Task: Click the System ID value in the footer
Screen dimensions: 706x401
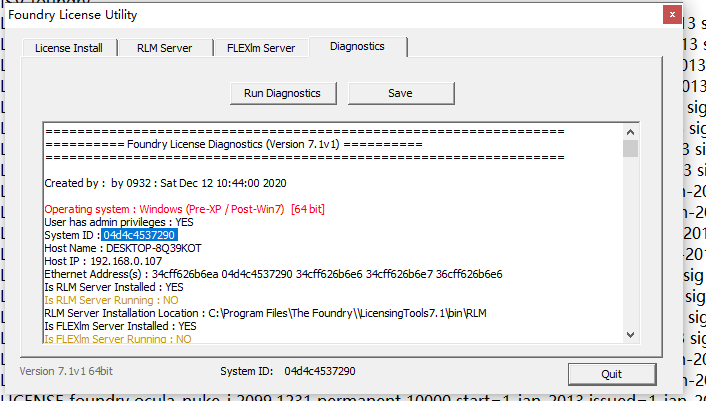Action: (x=320, y=371)
